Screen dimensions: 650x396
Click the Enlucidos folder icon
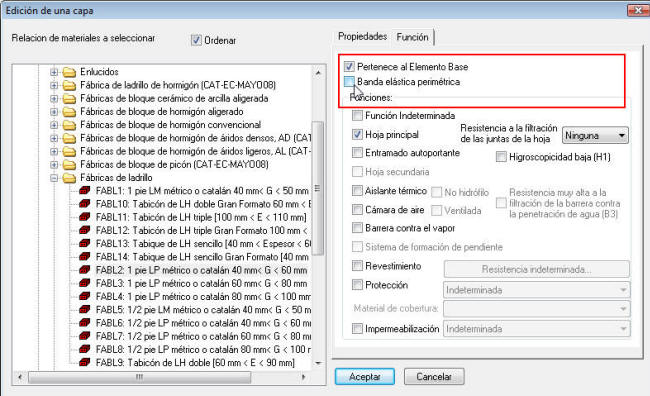pyautogui.click(x=69, y=72)
